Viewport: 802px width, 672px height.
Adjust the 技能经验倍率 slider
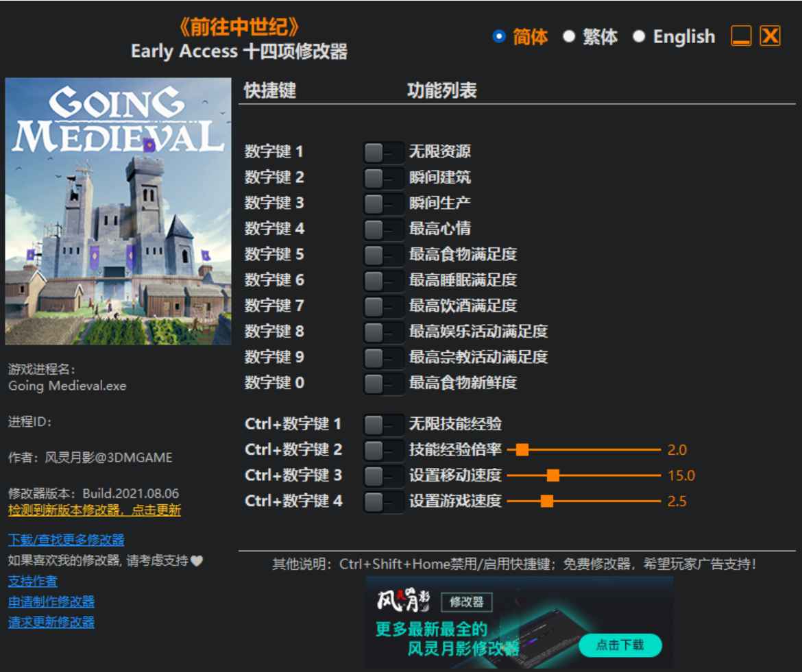click(x=524, y=450)
